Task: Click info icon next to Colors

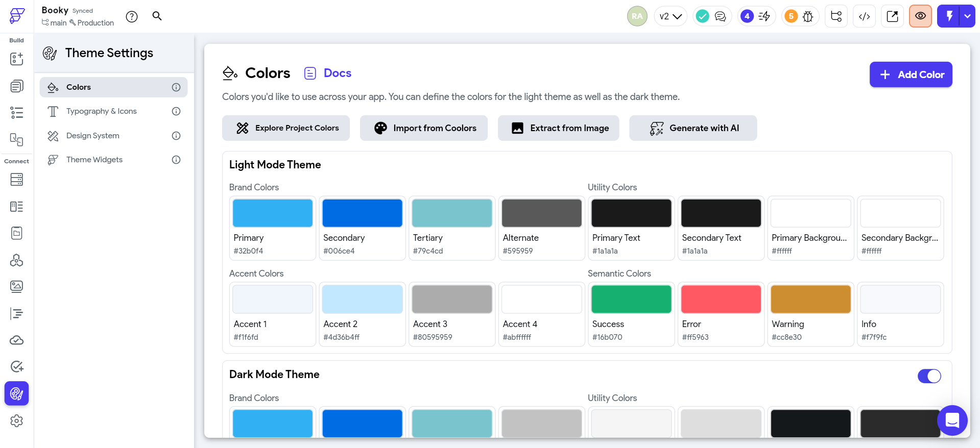Action: pos(176,87)
